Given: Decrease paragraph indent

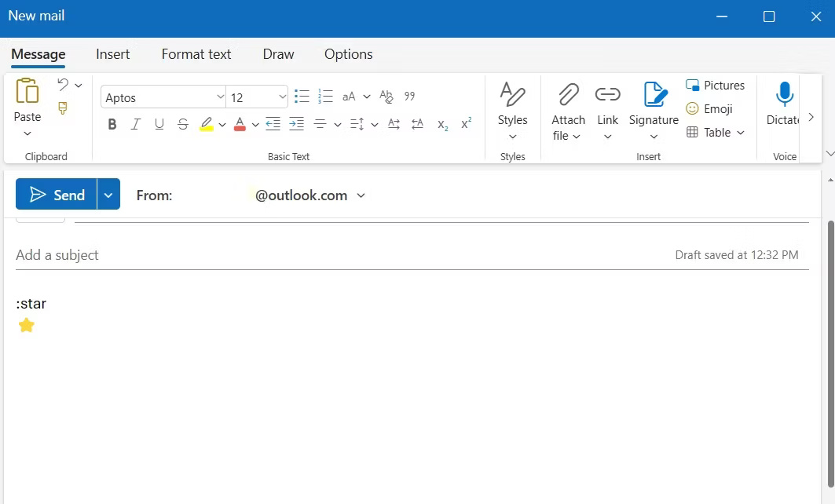Looking at the screenshot, I should click(x=273, y=124).
